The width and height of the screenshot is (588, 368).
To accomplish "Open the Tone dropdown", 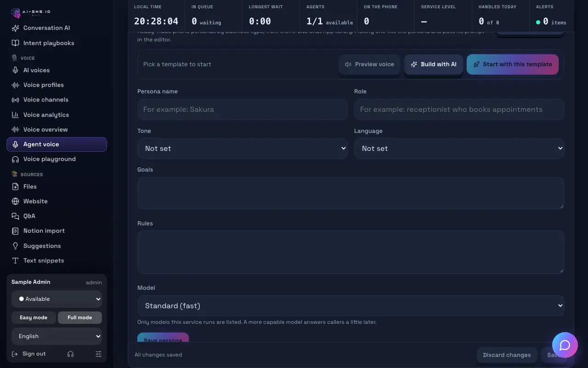I will (x=242, y=149).
